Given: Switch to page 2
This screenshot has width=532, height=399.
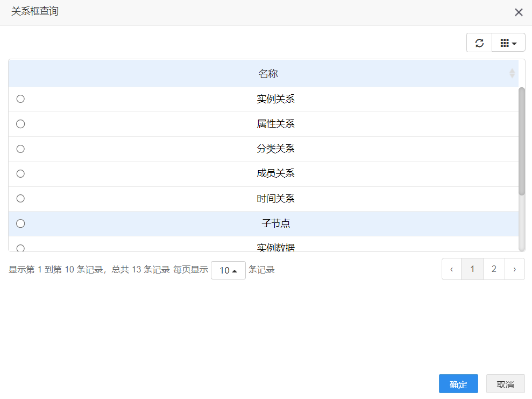Looking at the screenshot, I should click(x=494, y=269).
